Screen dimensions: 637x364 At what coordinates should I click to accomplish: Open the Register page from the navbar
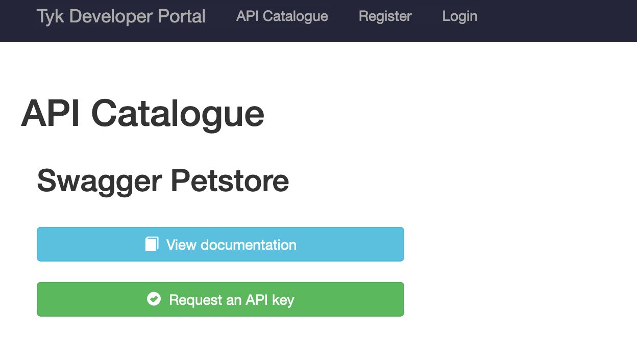[x=385, y=16]
